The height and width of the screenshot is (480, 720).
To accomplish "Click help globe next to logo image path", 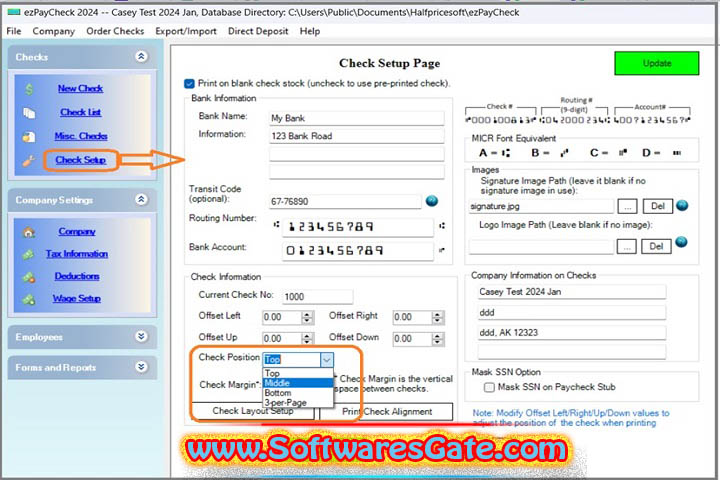I will (x=681, y=242).
